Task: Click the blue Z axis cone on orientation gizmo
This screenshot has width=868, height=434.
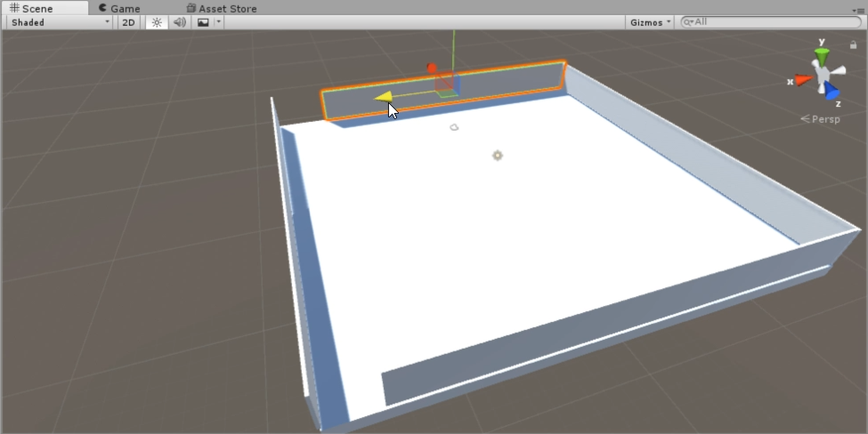Action: [x=831, y=92]
